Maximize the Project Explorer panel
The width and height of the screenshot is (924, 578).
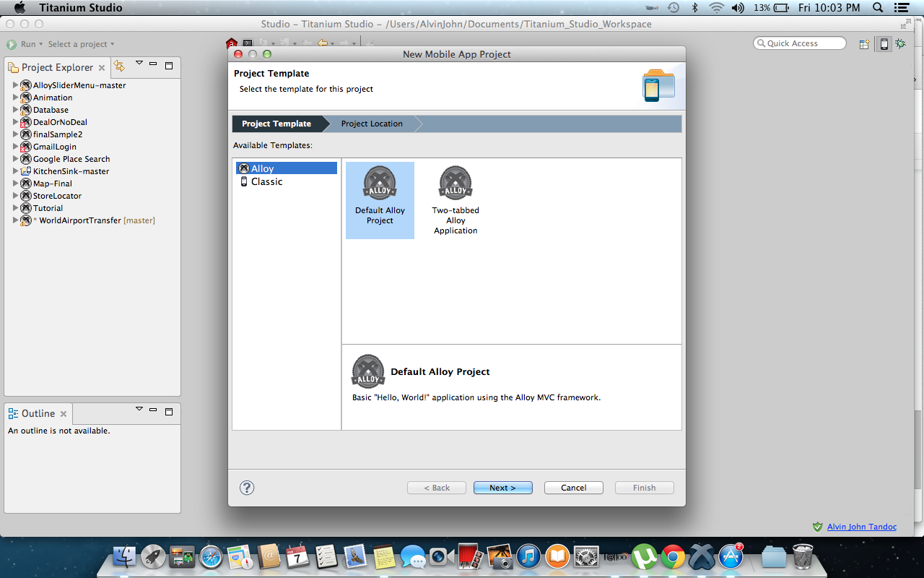point(169,65)
